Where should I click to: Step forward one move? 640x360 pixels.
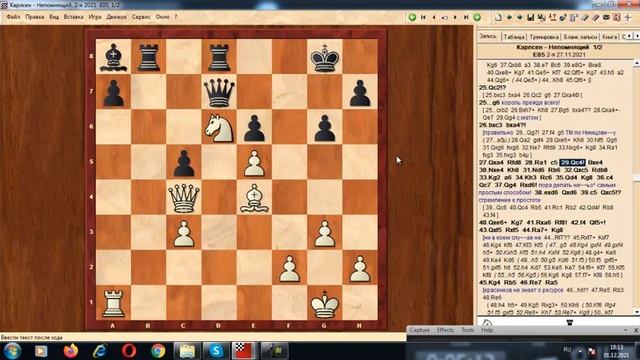tap(455, 17)
